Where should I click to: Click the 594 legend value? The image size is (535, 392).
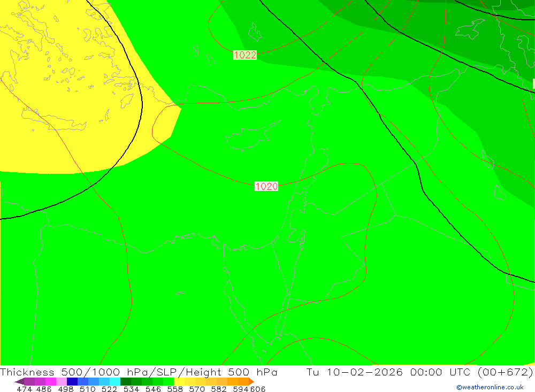pos(241,389)
